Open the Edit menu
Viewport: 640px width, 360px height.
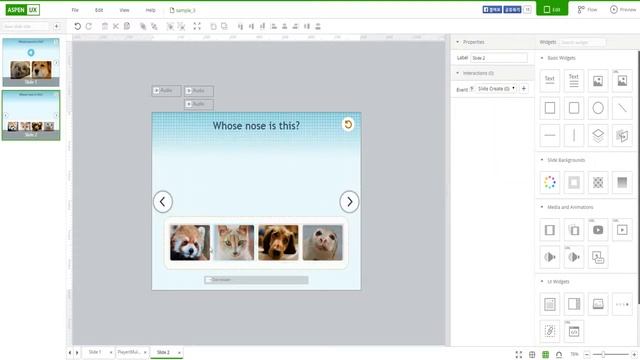99,10
